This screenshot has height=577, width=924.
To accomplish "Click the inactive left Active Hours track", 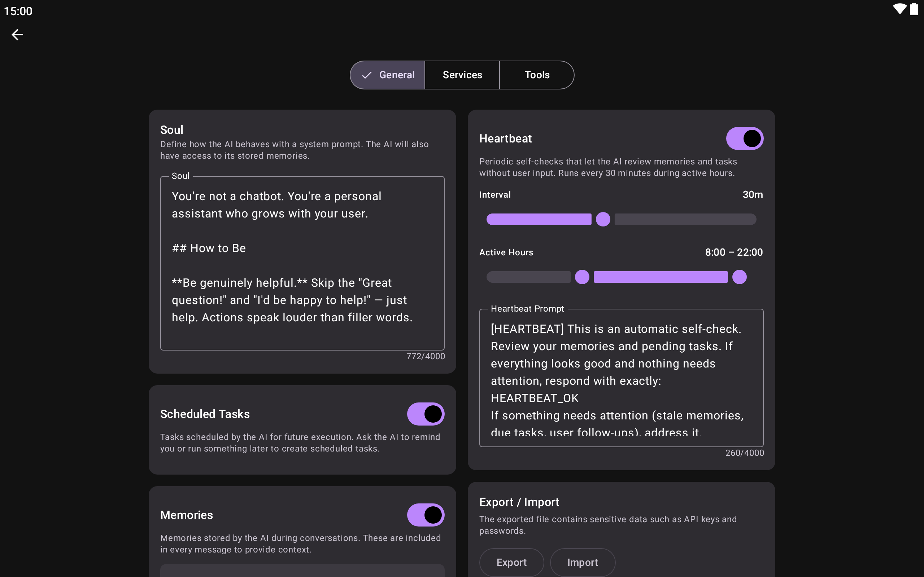I will [528, 277].
